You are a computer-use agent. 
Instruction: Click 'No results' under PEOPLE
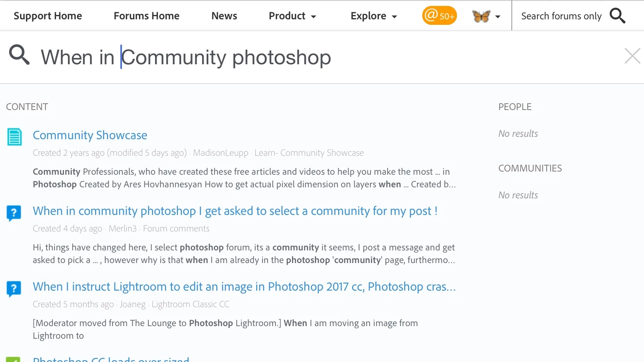coord(518,134)
